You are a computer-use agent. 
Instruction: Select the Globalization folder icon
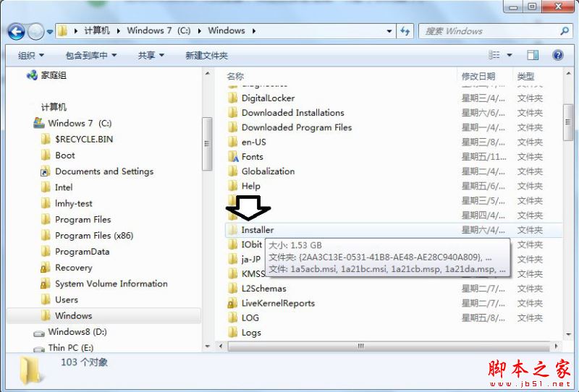[x=232, y=171]
